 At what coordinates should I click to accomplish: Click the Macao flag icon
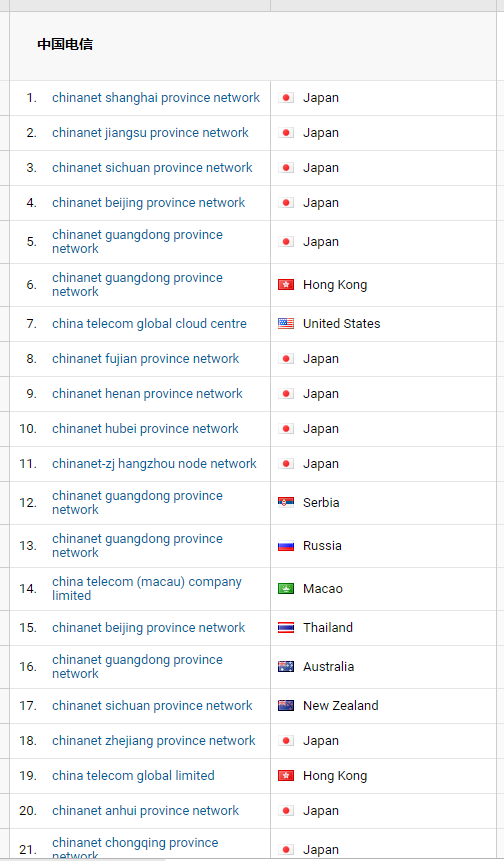point(286,588)
